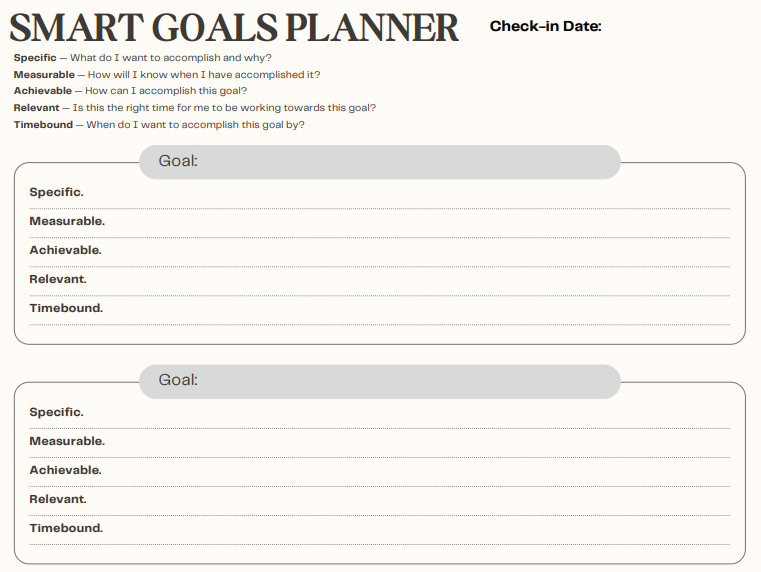
Task: Click the second goal's Measurable line
Action: [x=380, y=443]
